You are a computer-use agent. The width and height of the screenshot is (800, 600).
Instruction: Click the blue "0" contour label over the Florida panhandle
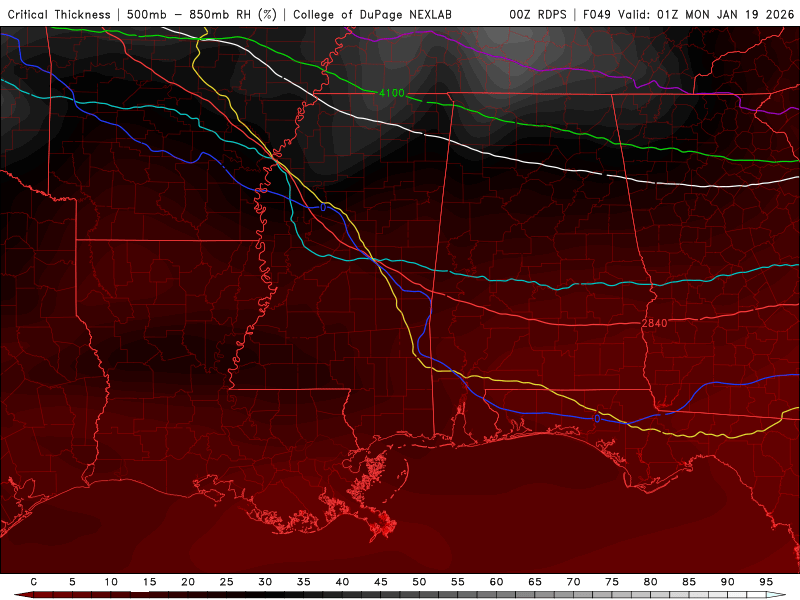597,419
